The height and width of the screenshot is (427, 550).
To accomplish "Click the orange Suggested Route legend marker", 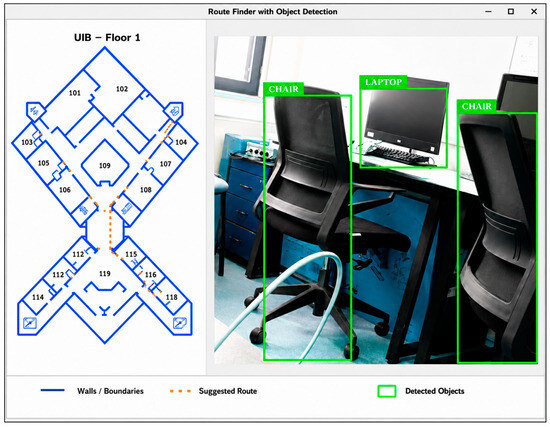I will 180,391.
